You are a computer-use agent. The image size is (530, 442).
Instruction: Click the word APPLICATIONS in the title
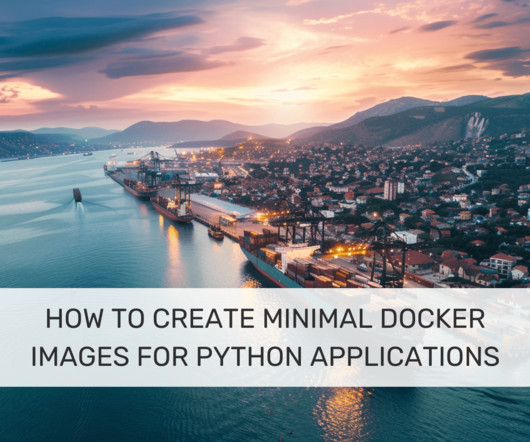405,356
